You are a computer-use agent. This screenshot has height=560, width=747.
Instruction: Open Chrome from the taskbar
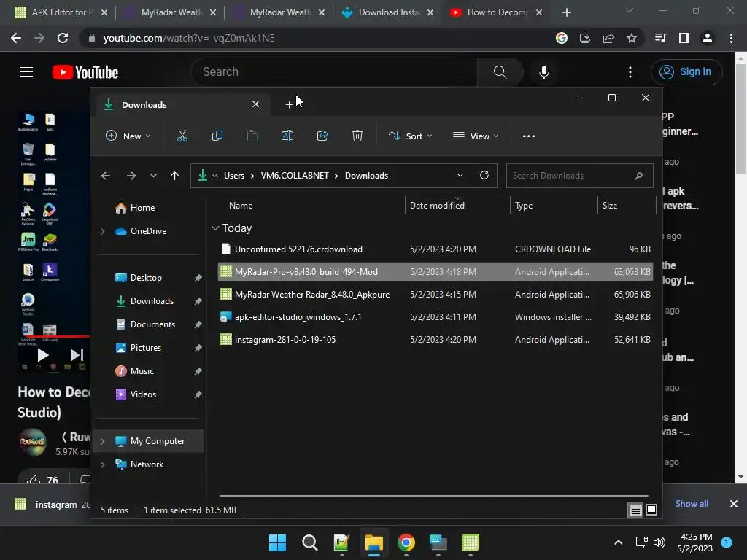coord(406,542)
